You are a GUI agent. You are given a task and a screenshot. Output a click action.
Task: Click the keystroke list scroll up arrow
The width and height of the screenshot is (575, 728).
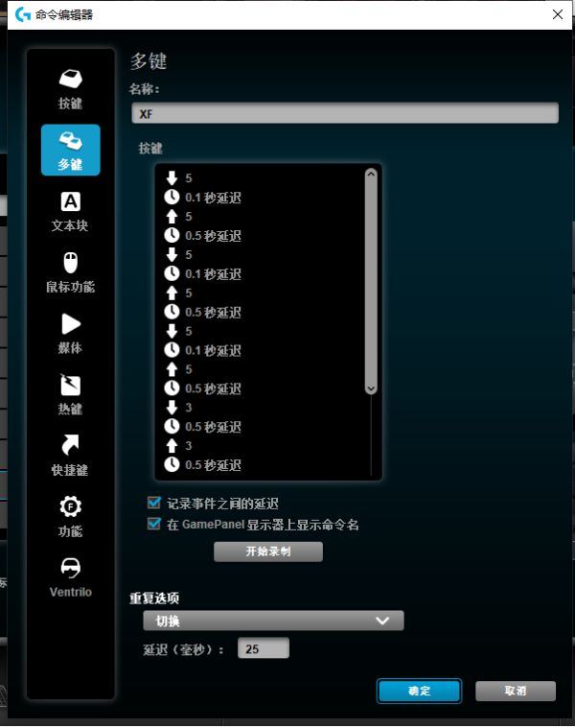click(x=371, y=175)
